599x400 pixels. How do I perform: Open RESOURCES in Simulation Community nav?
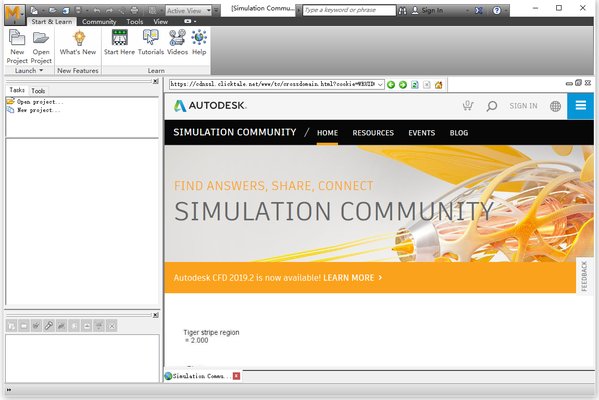(373, 133)
